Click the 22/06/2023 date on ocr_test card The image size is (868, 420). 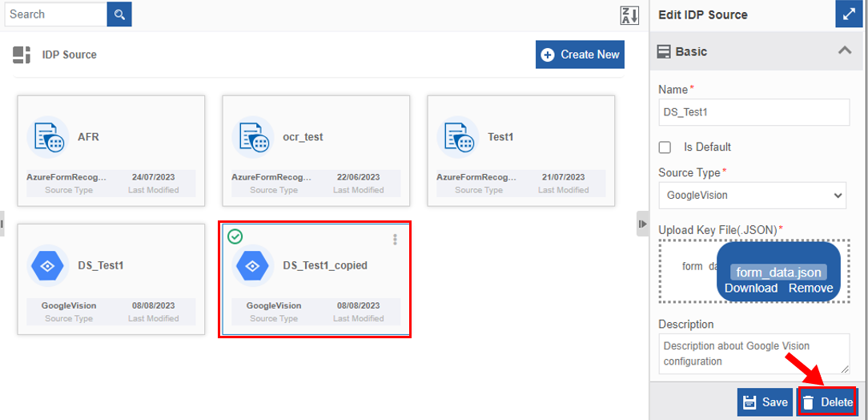[358, 177]
